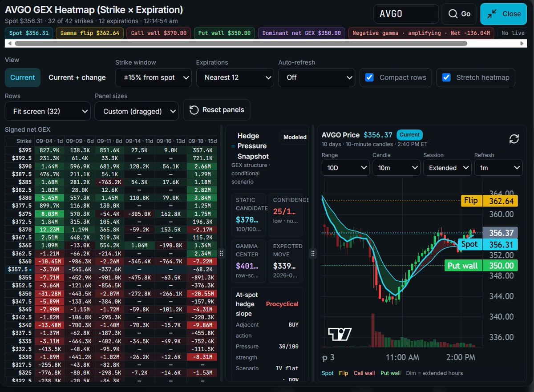Click the Flip 362.64 chart marker
534x392 pixels.
click(489, 201)
